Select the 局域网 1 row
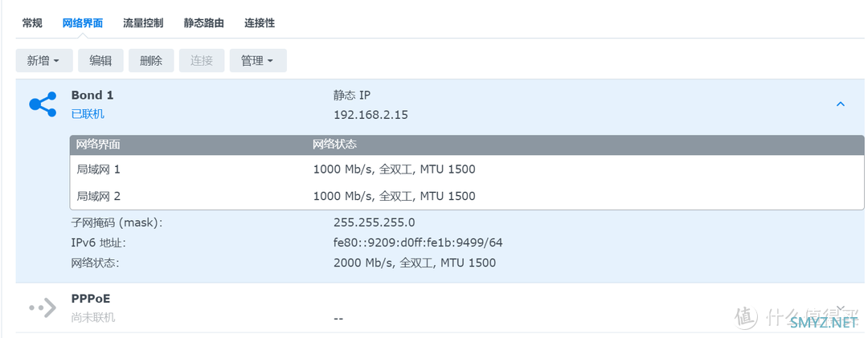 pos(467,169)
